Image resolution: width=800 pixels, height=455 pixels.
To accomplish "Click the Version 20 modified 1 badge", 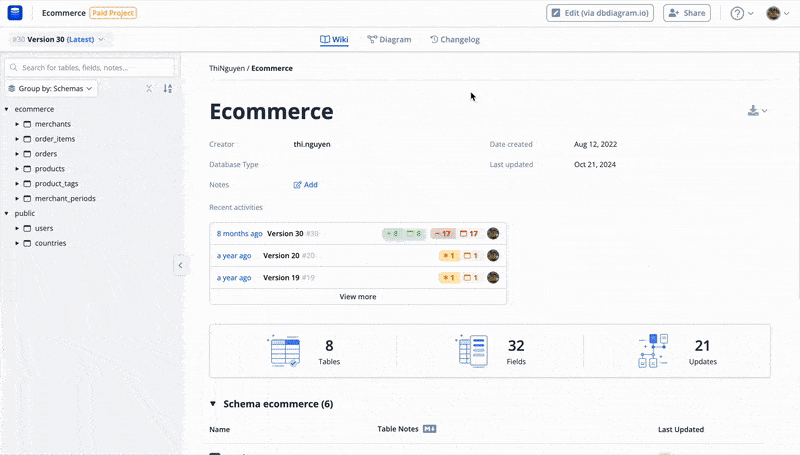I will (449, 256).
